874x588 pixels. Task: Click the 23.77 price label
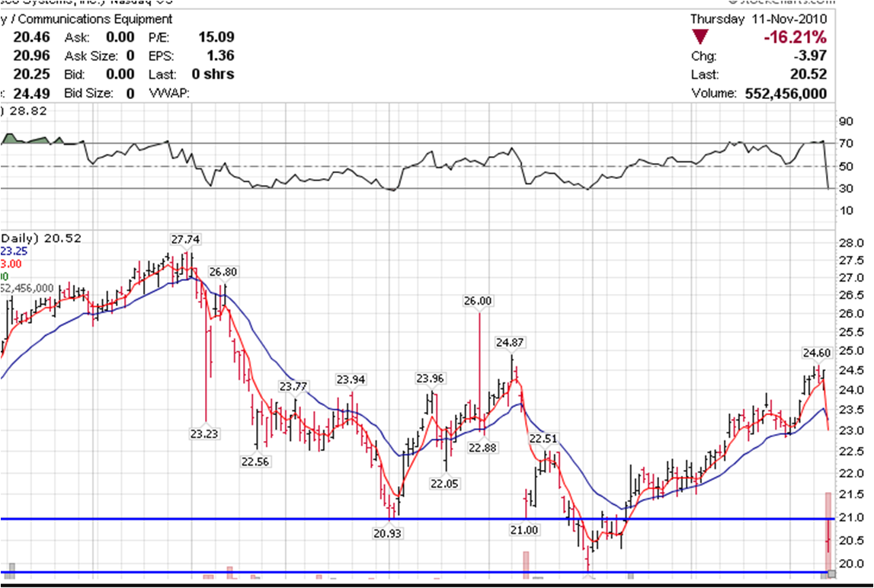(293, 386)
